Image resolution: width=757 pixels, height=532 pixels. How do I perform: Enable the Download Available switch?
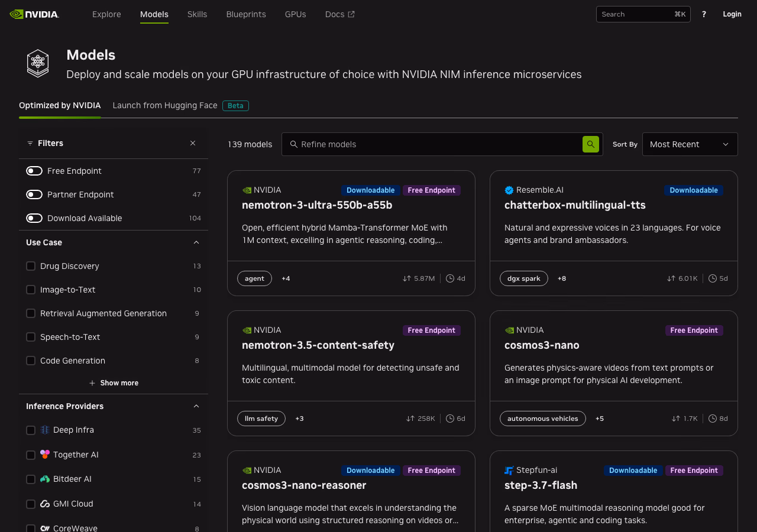[x=34, y=218]
